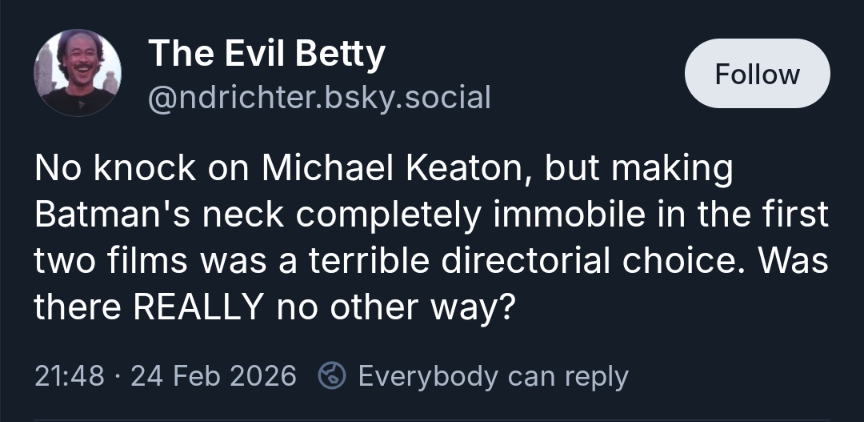Screen dimensions: 864x422
Task: Click the 21:48 post time
Action: (x=69, y=376)
